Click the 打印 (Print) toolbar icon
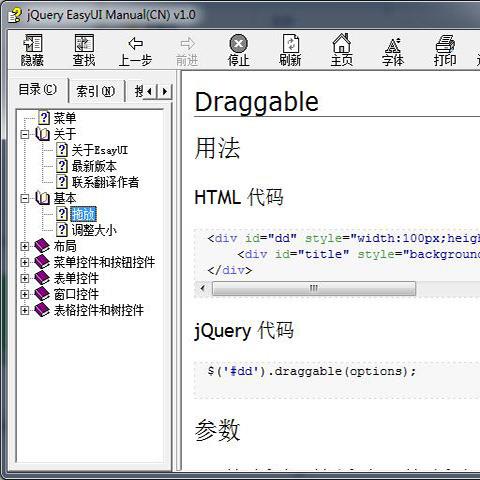Screen dimensions: 480x480 click(x=445, y=50)
